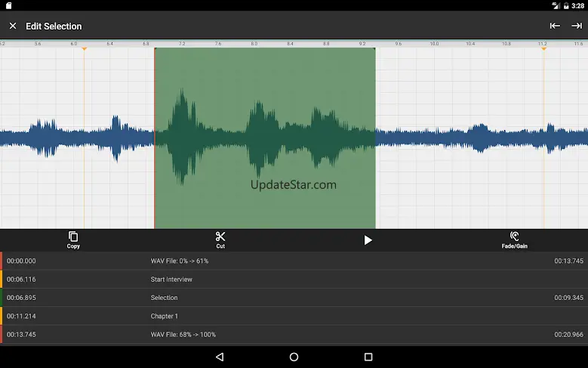Viewport: 588px width, 368px height.
Task: Close the Edit Selection screen
Action: 13,26
